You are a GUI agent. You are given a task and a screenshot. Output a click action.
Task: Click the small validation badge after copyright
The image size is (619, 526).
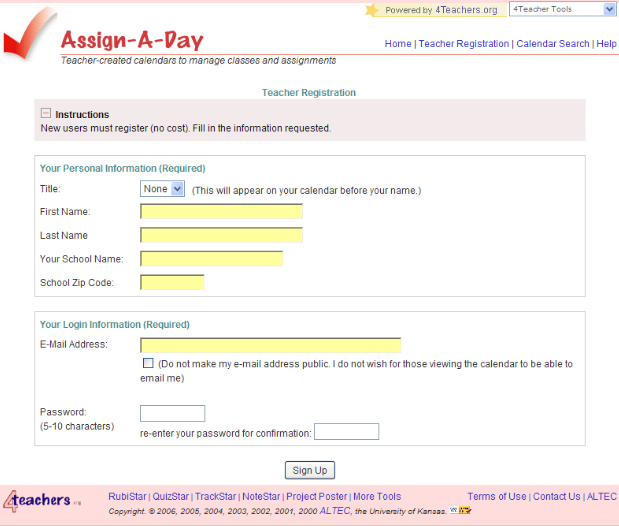point(460,510)
